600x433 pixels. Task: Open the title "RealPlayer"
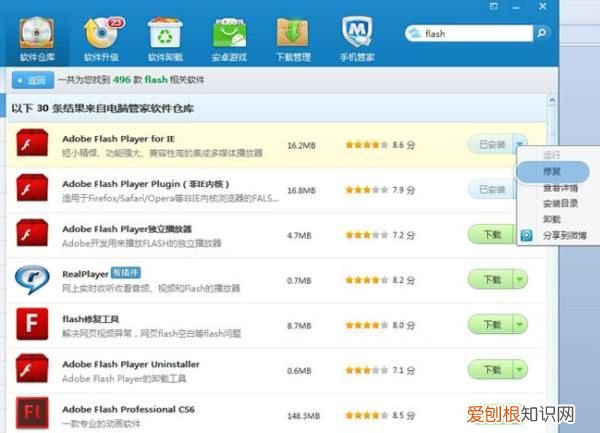tap(85, 274)
